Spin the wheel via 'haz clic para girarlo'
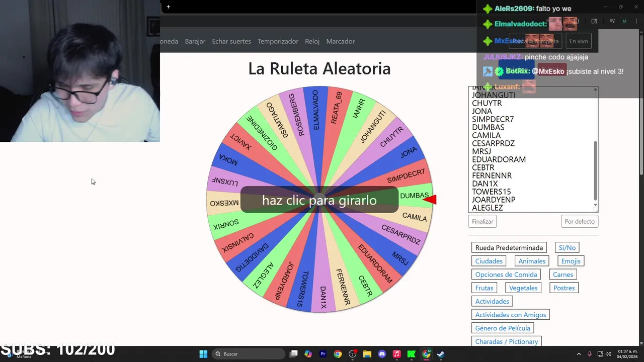The height and width of the screenshot is (362, 644). click(319, 200)
